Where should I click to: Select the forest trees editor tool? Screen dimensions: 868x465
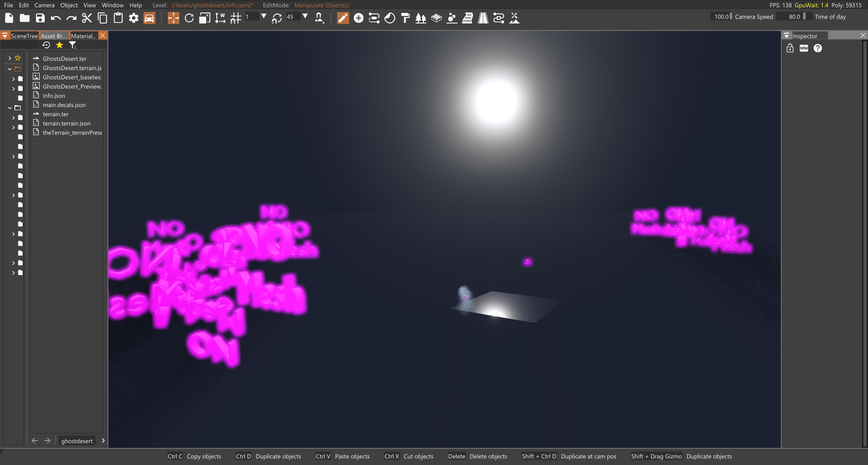click(421, 18)
